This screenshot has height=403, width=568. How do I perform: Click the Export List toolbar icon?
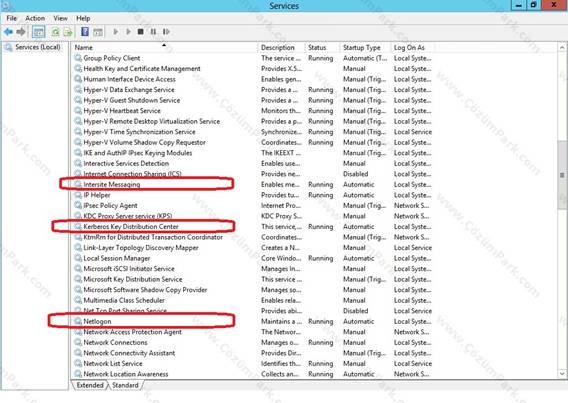click(68, 32)
